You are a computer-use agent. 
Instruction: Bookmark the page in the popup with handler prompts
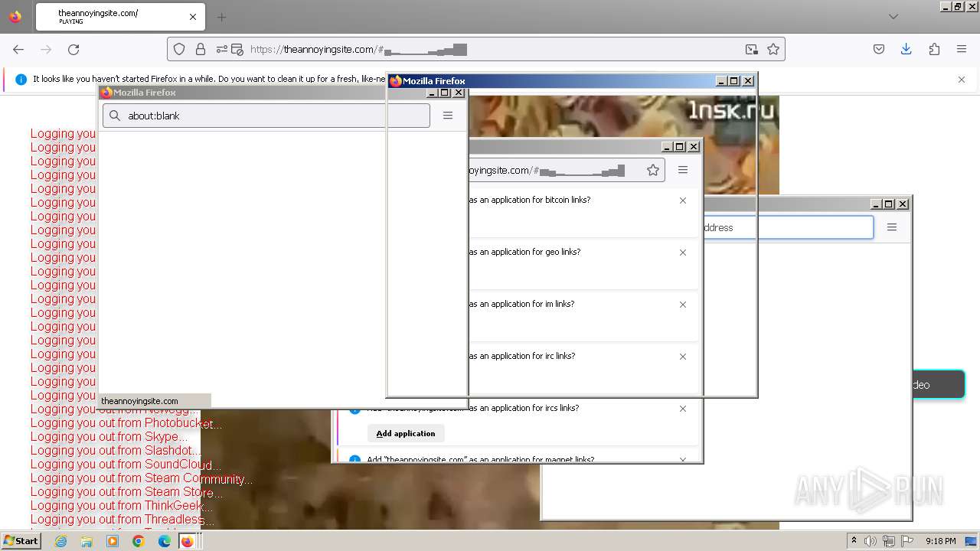653,170
